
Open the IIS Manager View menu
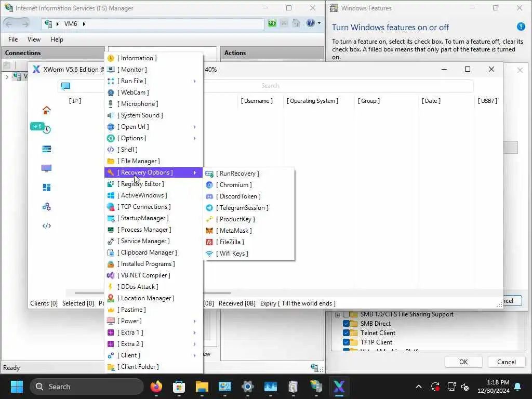[34, 39]
